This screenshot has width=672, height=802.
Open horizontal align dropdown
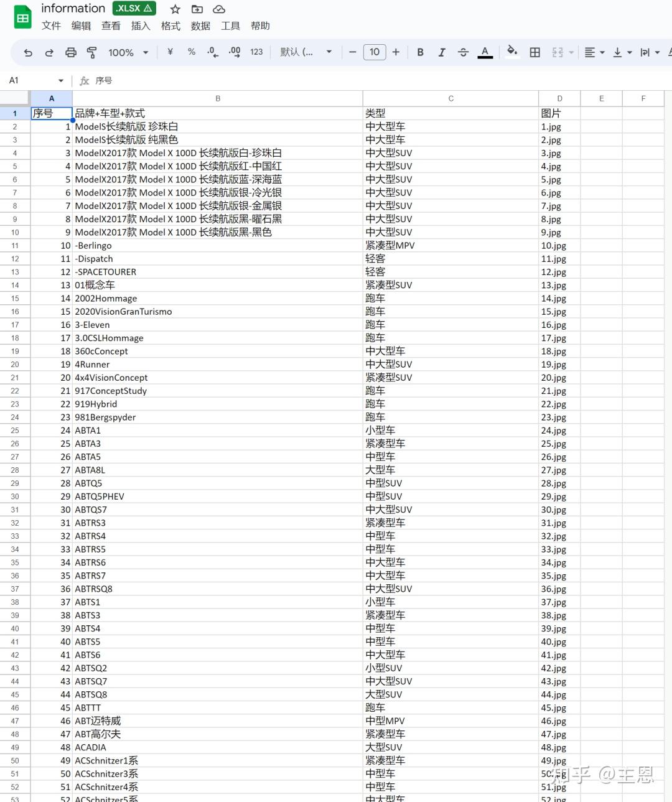click(x=595, y=52)
